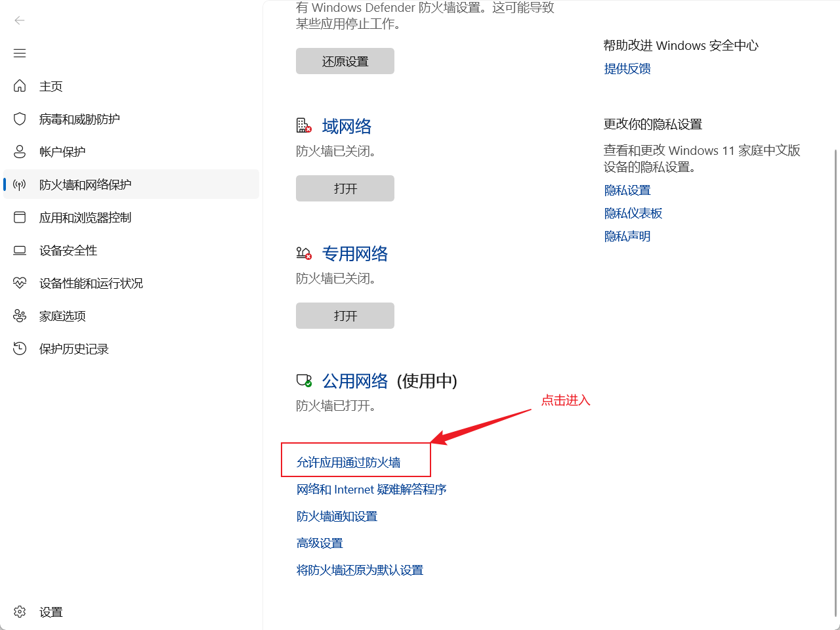Screen dimensions: 840x630
Task: Click the Restore settings button
Action: pyautogui.click(x=345, y=60)
